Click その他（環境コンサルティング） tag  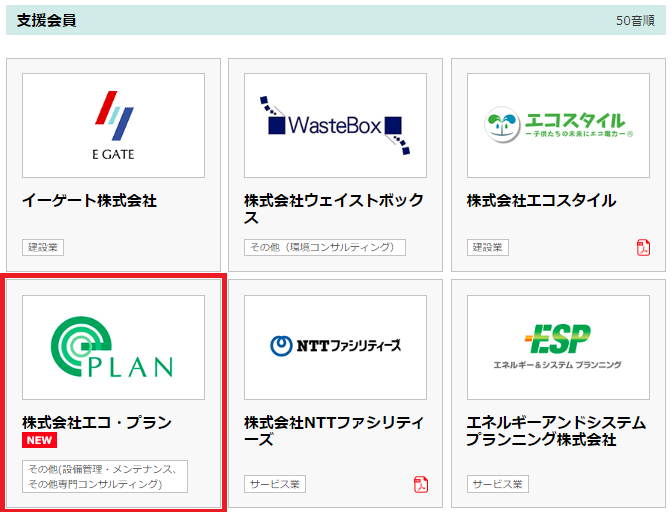(325, 248)
